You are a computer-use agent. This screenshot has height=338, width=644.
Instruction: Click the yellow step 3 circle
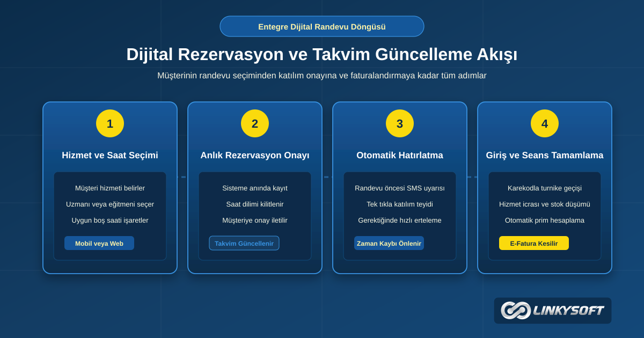point(400,123)
